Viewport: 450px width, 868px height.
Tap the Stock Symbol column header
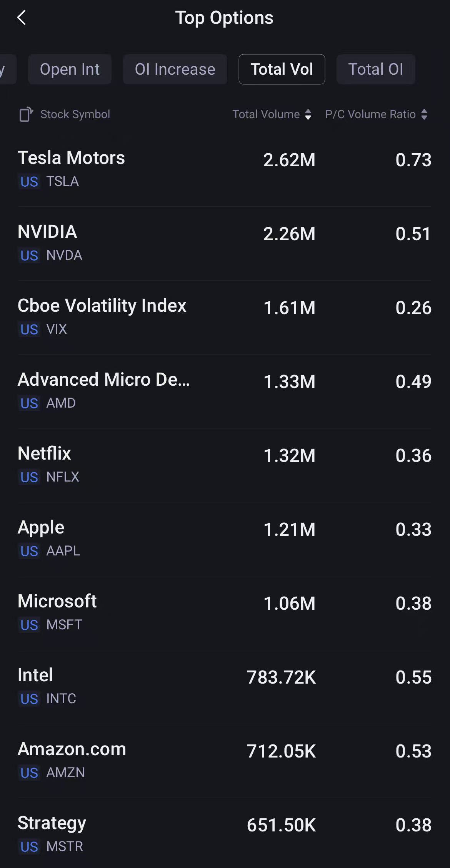tap(75, 114)
